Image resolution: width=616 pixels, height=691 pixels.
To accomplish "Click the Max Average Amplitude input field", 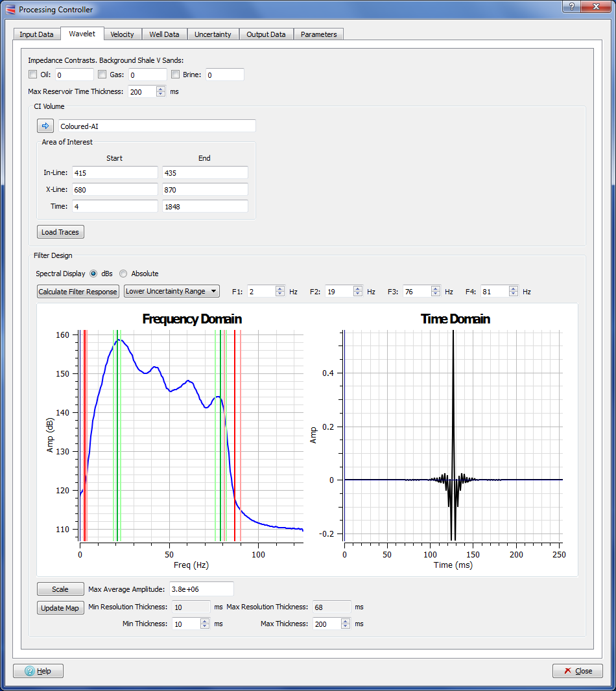I will 200,589.
